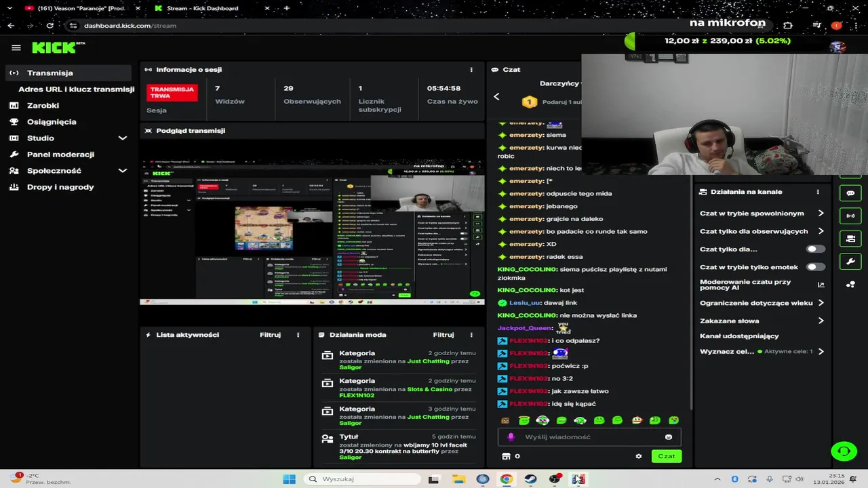The image size is (868, 488).
Task: Open the hamburger menu beside the Kick logo
Action: pyautogui.click(x=16, y=48)
